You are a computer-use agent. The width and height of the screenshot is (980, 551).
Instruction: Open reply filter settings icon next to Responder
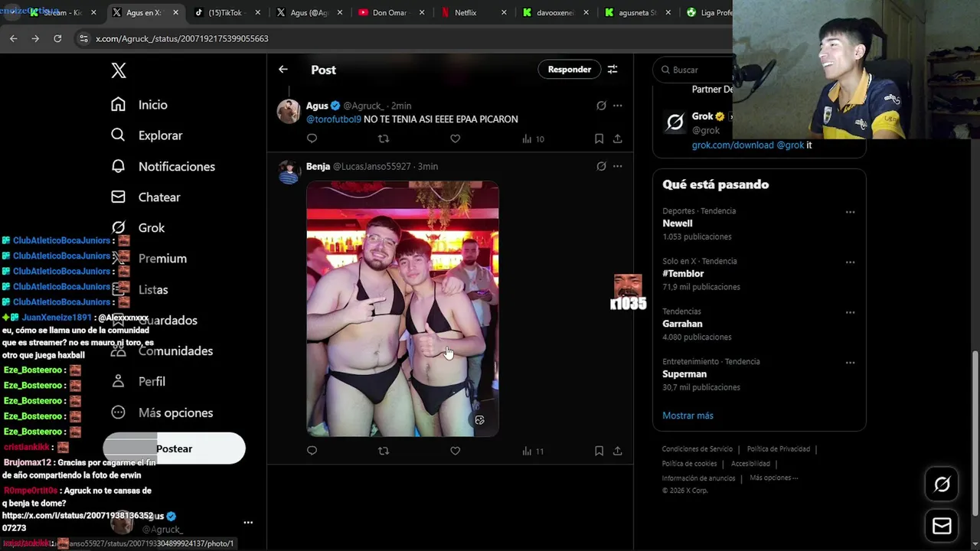tap(612, 70)
